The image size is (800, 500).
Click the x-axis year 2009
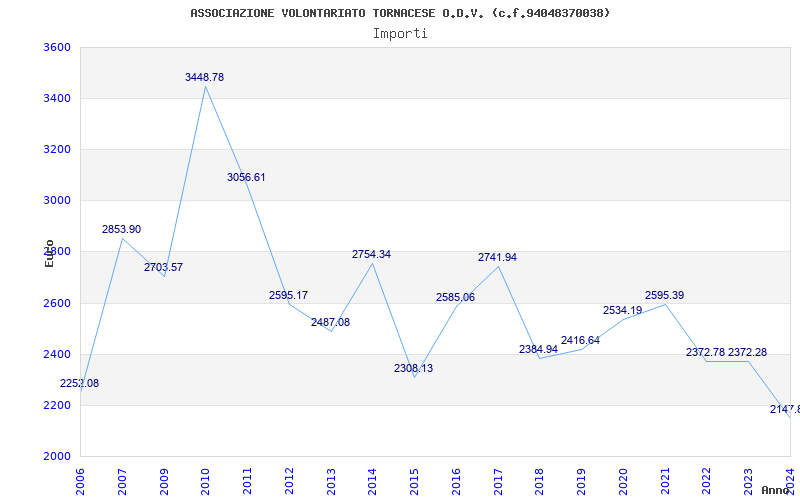[164, 481]
